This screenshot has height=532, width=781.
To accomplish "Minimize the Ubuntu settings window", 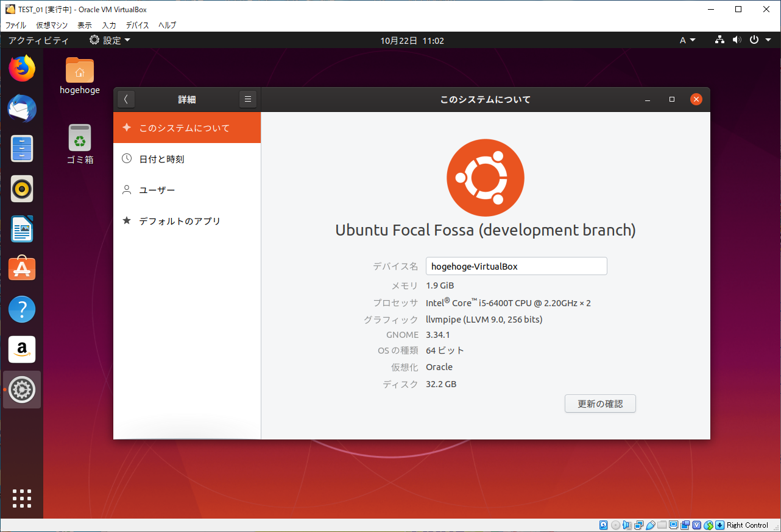I will 648,99.
